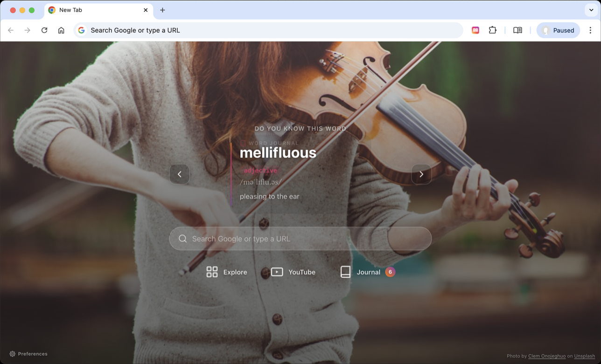The height and width of the screenshot is (364, 601).
Task: Click the center search field
Action: click(300, 238)
